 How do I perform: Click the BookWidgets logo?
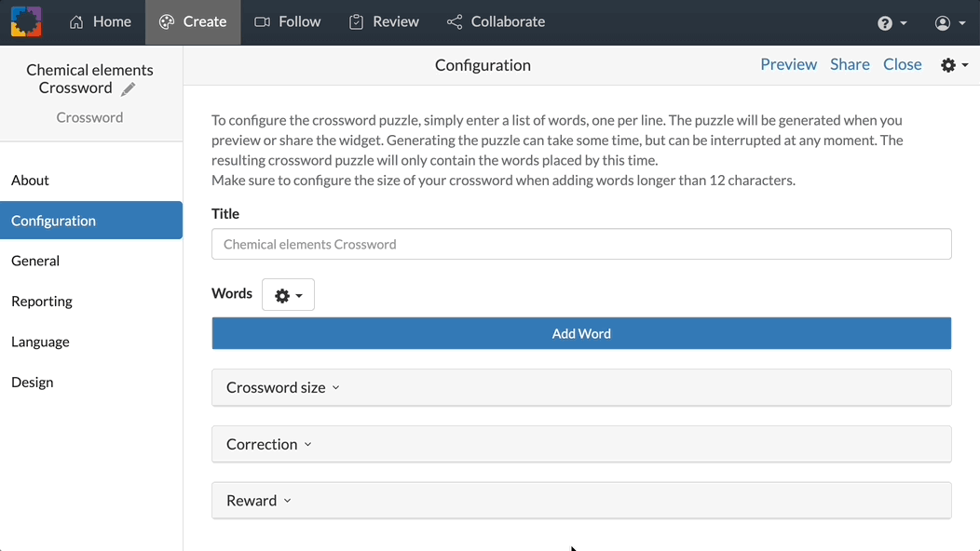point(25,20)
